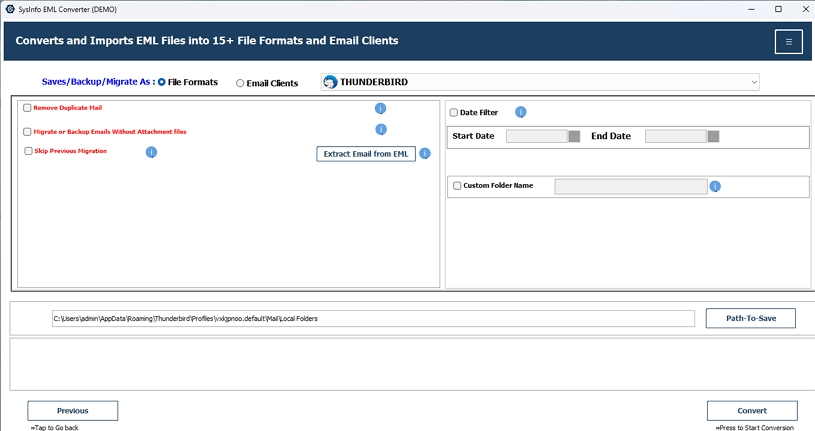815x431 pixels.
Task: Click Extract Email from EML button
Action: coord(366,154)
